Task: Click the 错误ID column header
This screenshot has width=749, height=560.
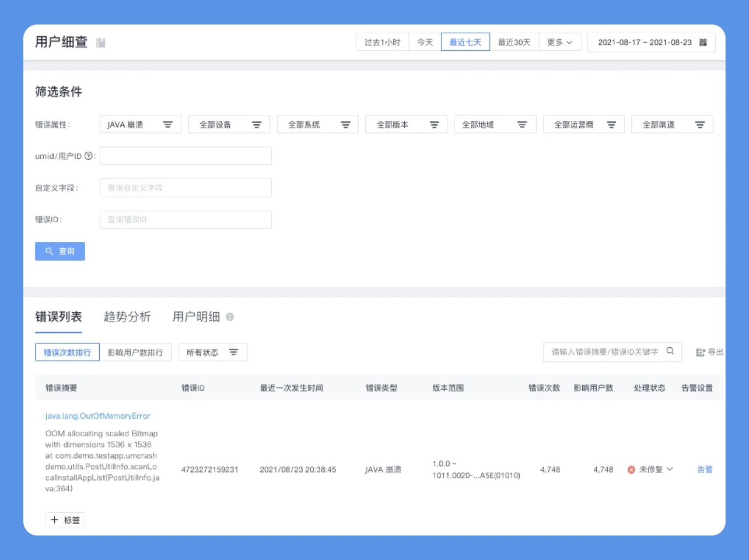Action: point(193,388)
